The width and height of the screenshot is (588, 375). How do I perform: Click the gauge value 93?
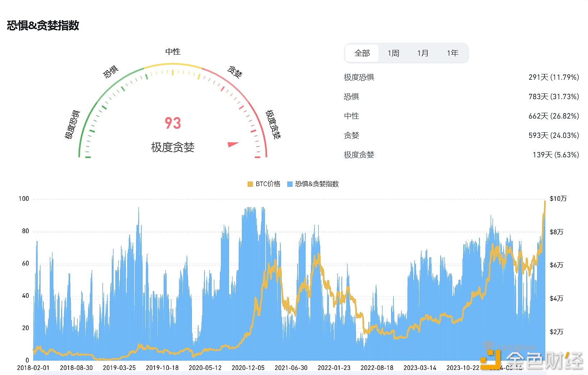click(173, 123)
